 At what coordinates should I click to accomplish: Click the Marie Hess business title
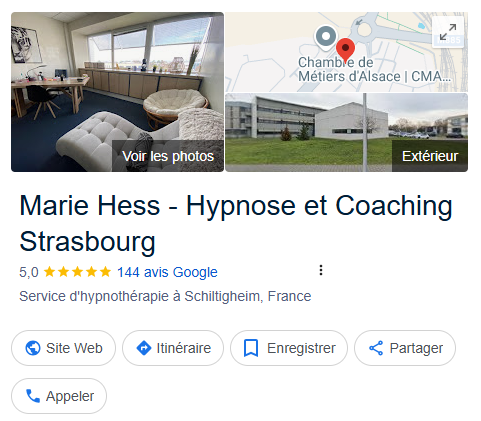click(236, 223)
